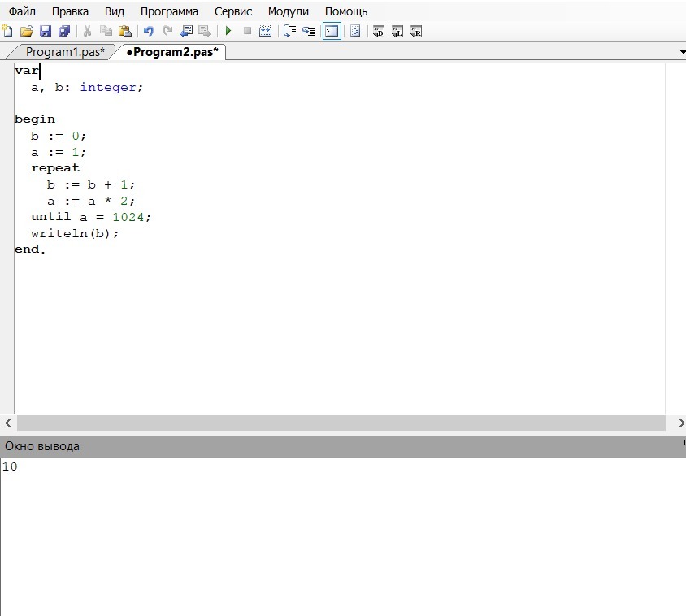686x616 pixels.
Task: Click the Open file folder icon
Action: [27, 32]
